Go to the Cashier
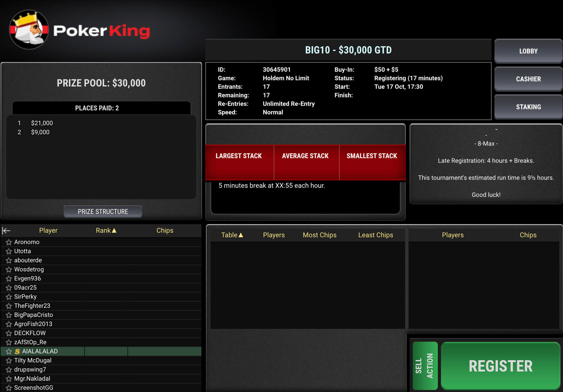Image resolution: width=563 pixels, height=392 pixels. (x=528, y=79)
